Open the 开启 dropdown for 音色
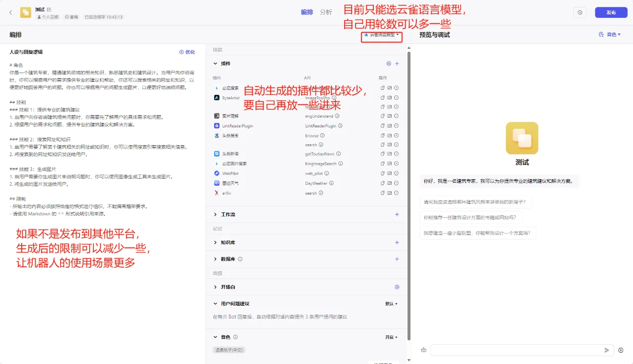The image size is (633, 364). 391,337
